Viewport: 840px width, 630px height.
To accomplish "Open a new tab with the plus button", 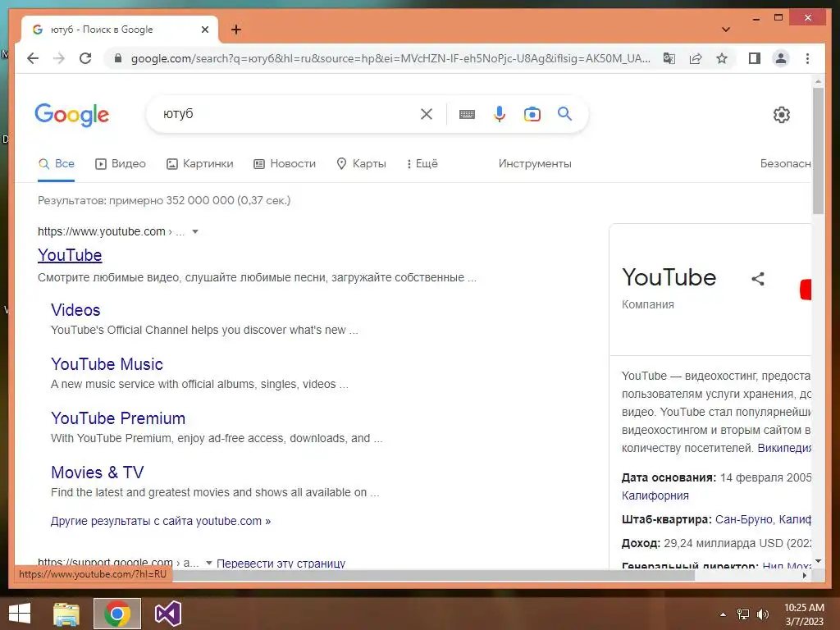I will (x=236, y=30).
